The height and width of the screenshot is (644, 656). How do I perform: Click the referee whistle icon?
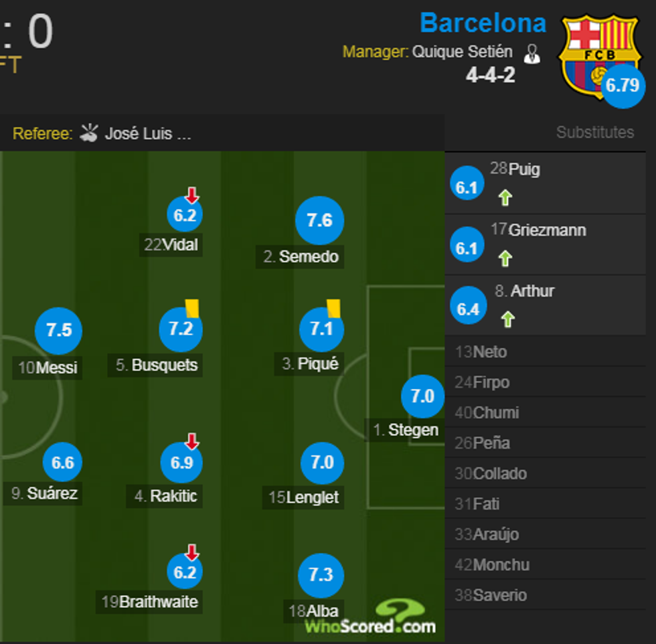89,133
